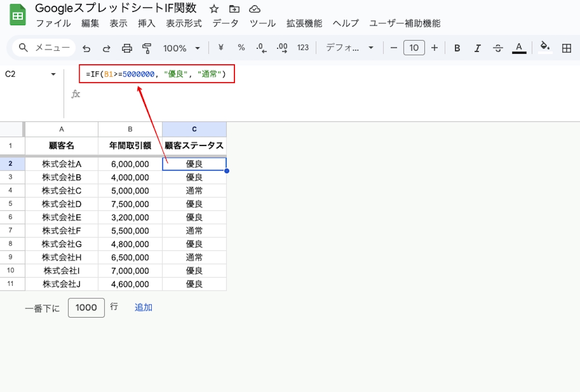
Task: Select cell with value 4,600,000
Action: click(130, 284)
